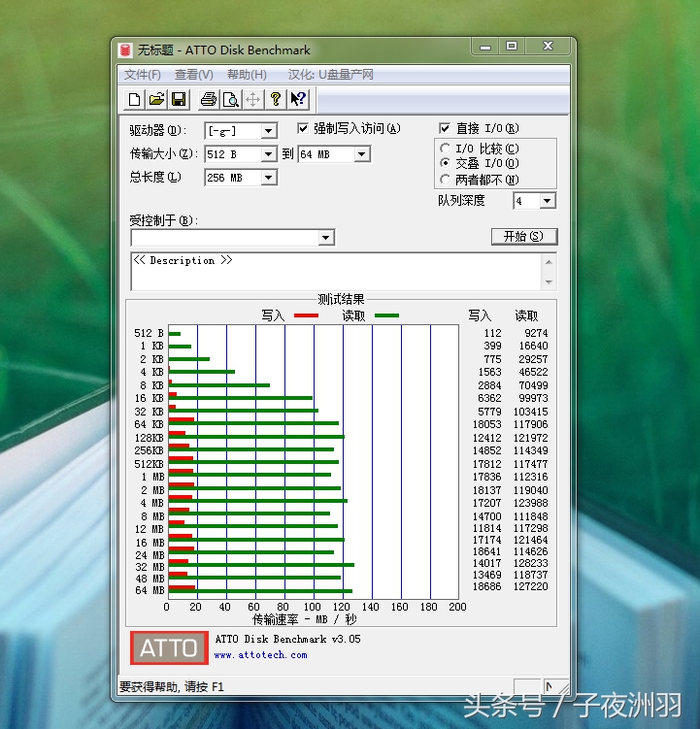Click the 开始(S) start button
The height and width of the screenshot is (729, 700).
[x=524, y=236]
